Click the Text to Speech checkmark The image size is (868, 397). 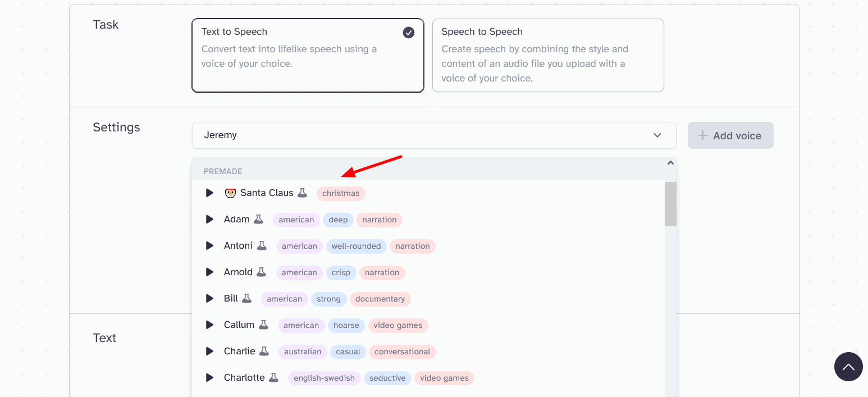pos(409,33)
